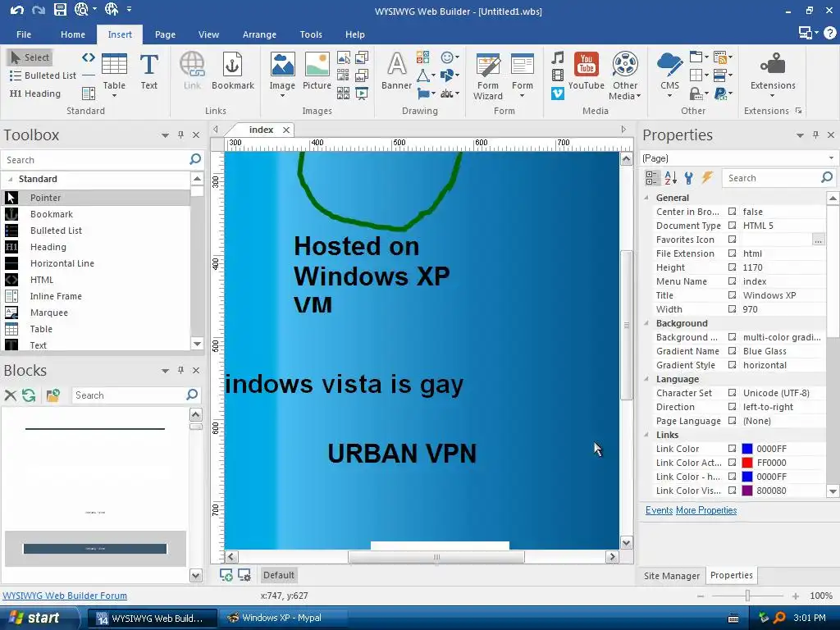This screenshot has height=630, width=840.
Task: Redo the last action
Action: [x=38, y=9]
